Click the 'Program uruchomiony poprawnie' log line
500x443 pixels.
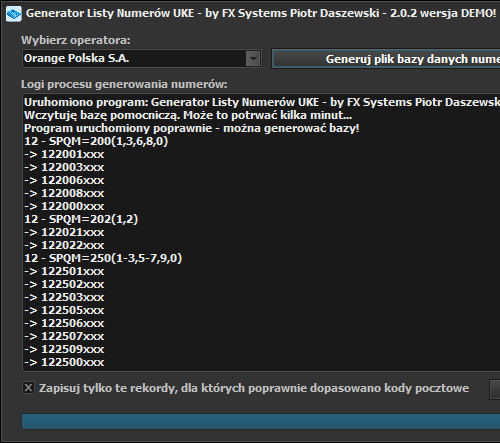[x=192, y=128]
